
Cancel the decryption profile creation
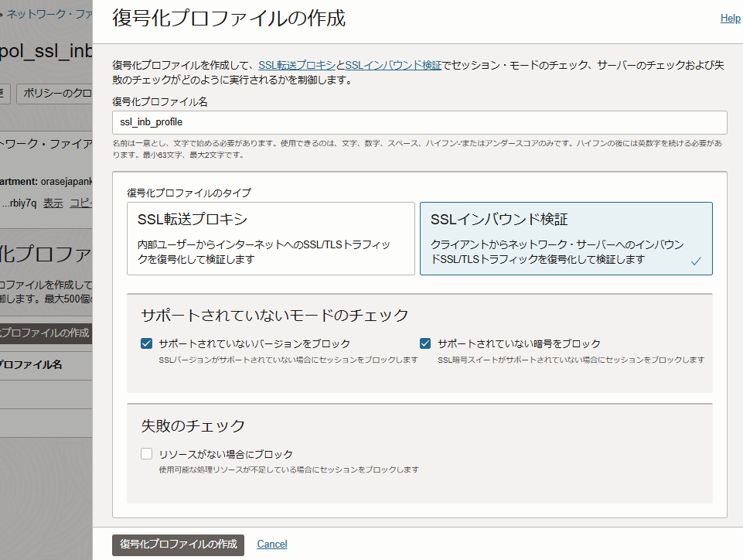[271, 544]
